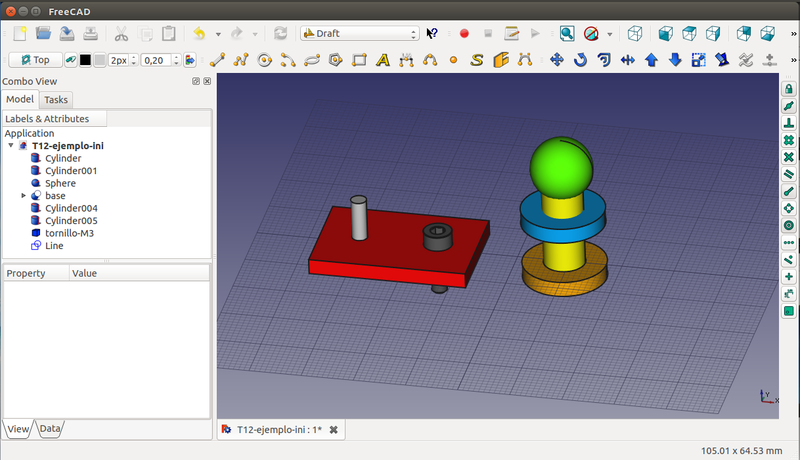Select the Draft Rectangle tool
The height and width of the screenshot is (460, 800).
point(359,60)
